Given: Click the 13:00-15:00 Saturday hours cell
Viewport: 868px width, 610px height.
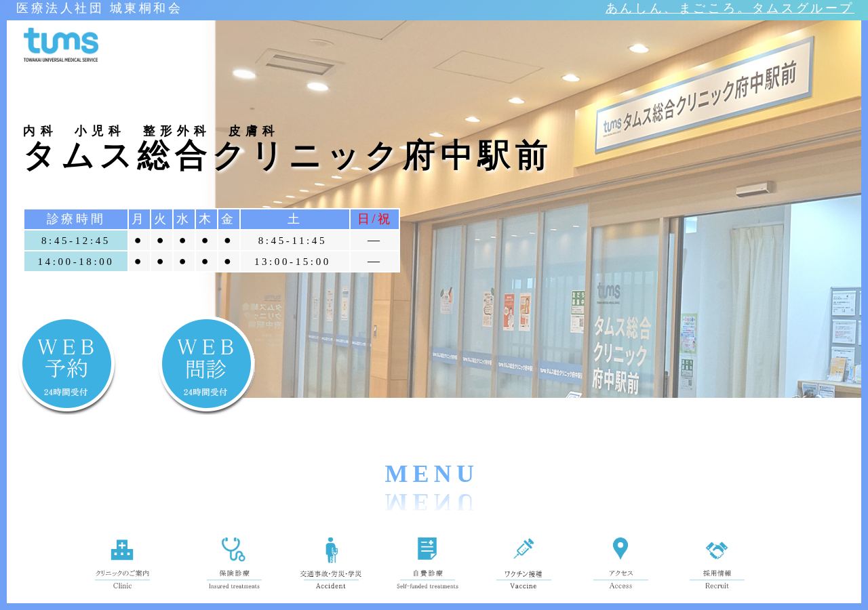Looking at the screenshot, I should point(295,262).
